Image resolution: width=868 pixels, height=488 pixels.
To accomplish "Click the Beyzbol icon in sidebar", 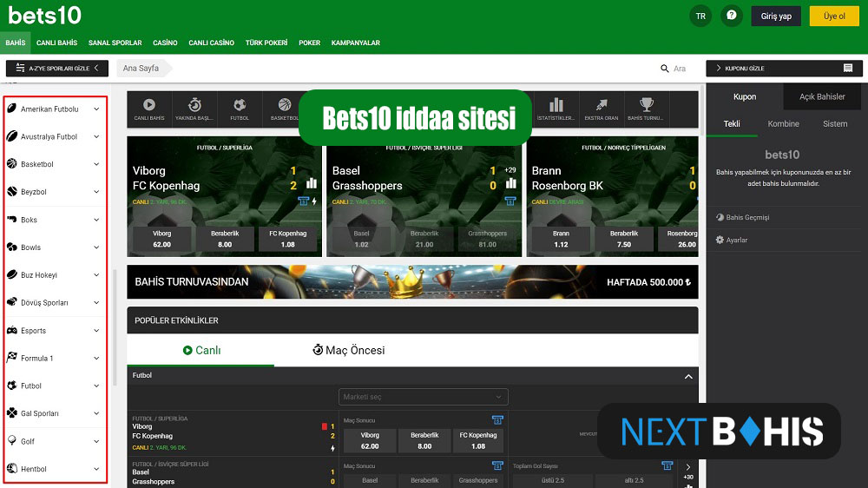I will tap(12, 192).
